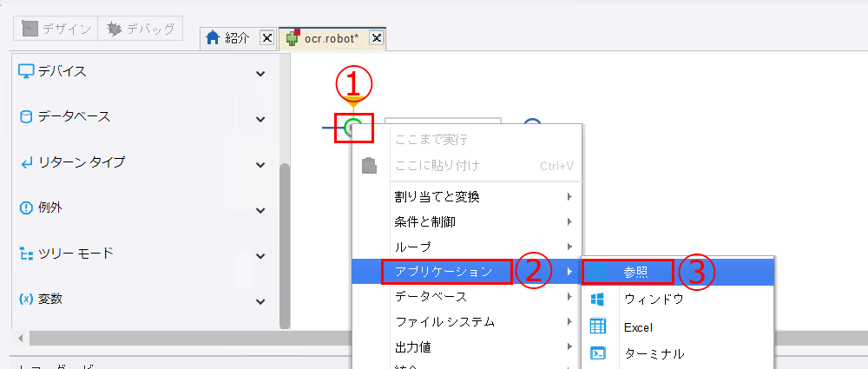Viewport: 868px width, 369px height.
Task: Click the リターン タイプ arrow icon
Action: pos(26,163)
